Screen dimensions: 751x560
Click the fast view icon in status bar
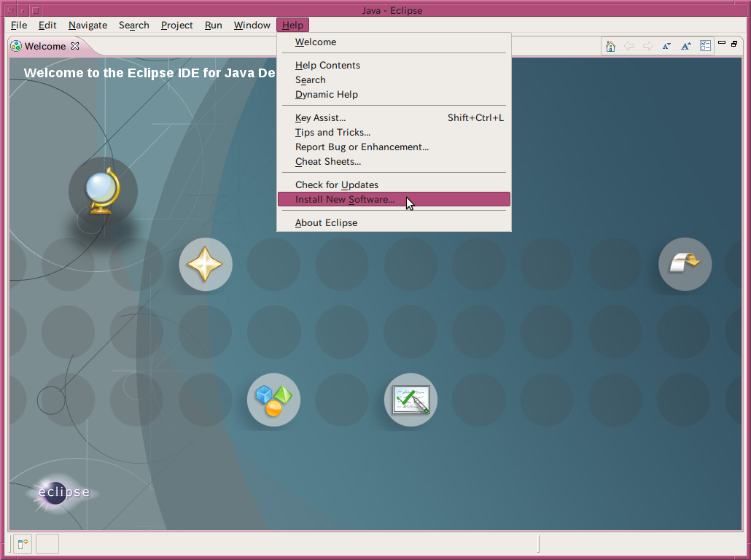click(23, 544)
